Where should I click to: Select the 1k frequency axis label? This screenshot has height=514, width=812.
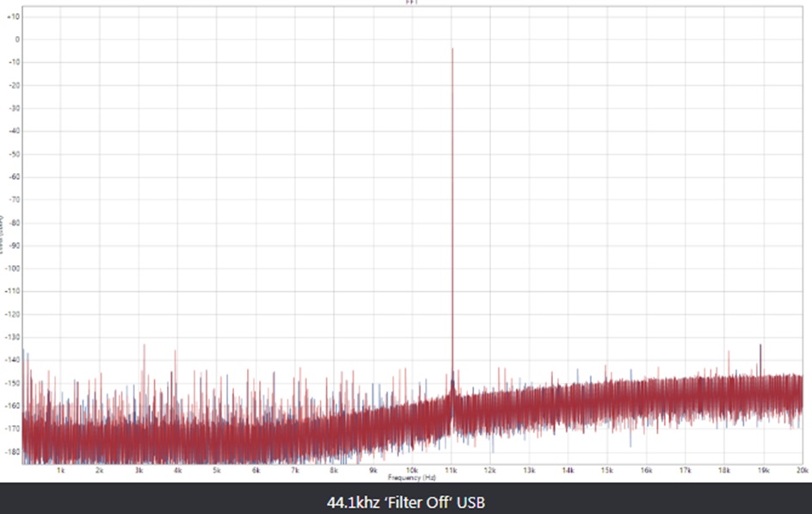pos(60,470)
